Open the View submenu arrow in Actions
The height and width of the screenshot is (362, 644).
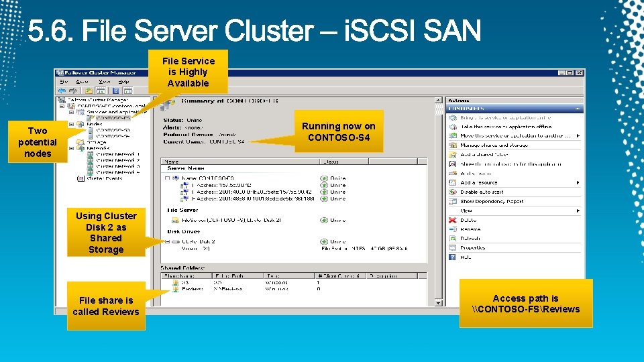(578, 211)
